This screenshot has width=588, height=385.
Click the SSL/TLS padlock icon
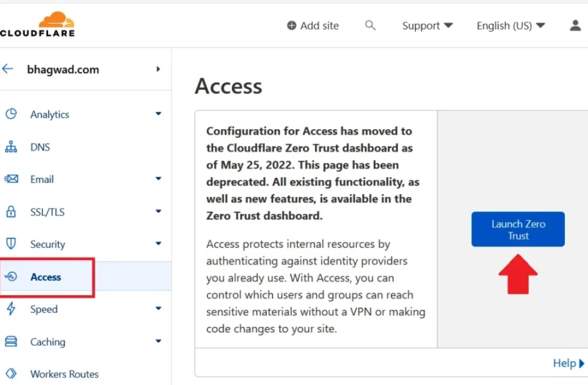[11, 211]
